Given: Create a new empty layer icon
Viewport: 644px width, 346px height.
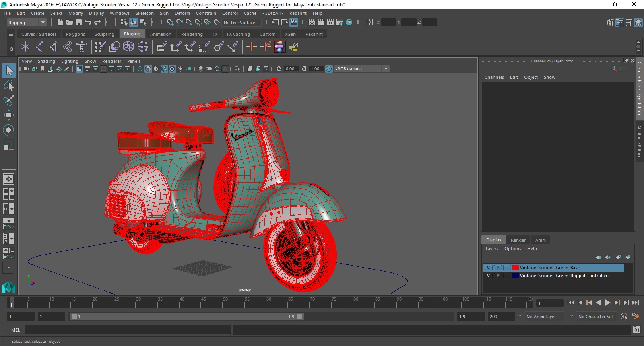Looking at the screenshot, I should coord(618,257).
